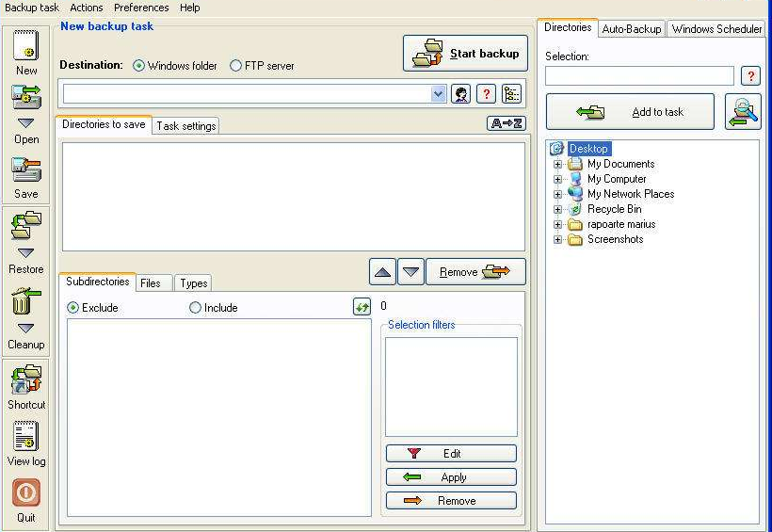Screen dimensions: 772x532
Task: Select the Types tab
Action: tap(194, 282)
